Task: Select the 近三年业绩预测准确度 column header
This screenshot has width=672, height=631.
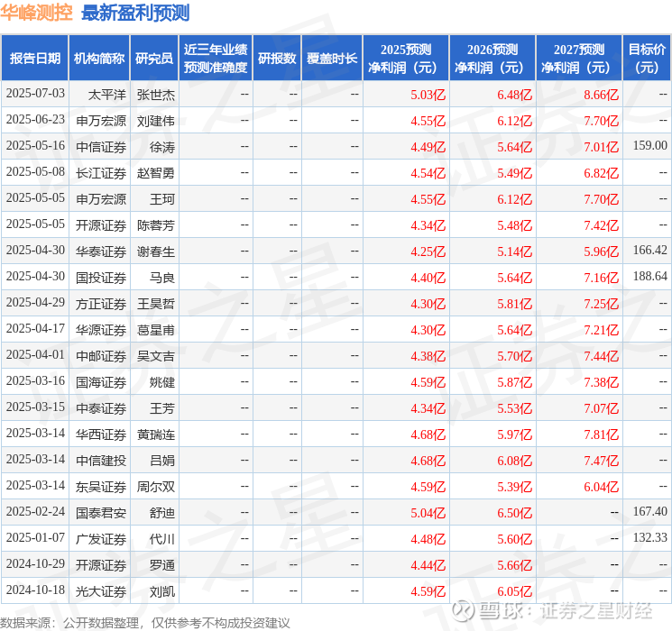Action: 216,59
